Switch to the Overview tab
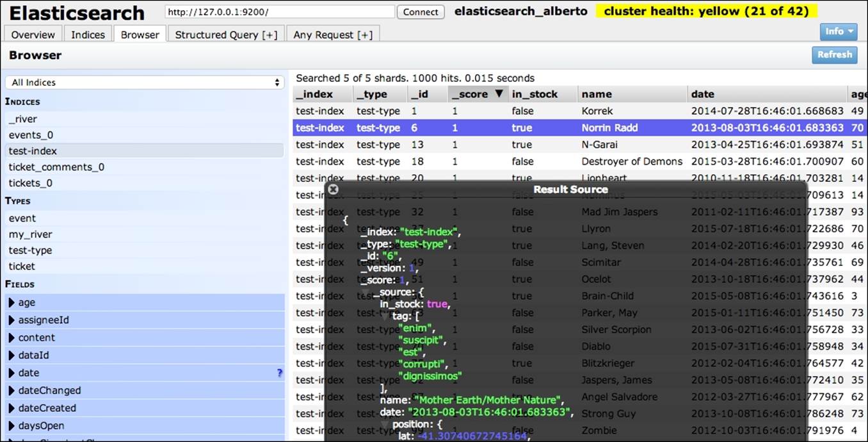The height and width of the screenshot is (442, 868). (x=33, y=35)
